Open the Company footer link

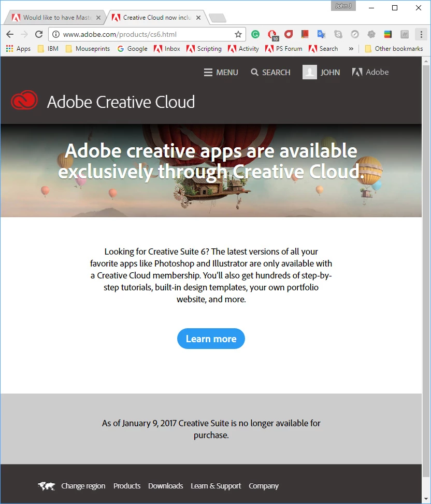click(x=264, y=486)
